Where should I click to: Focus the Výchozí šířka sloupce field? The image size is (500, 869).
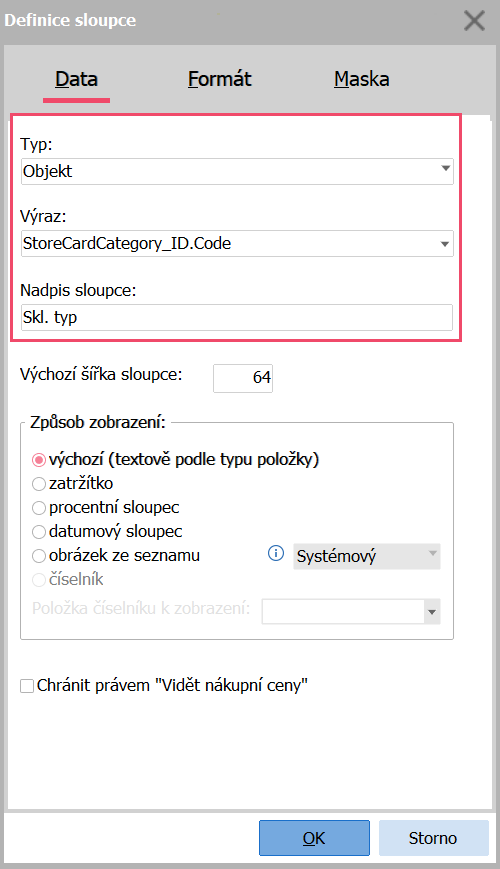243,378
